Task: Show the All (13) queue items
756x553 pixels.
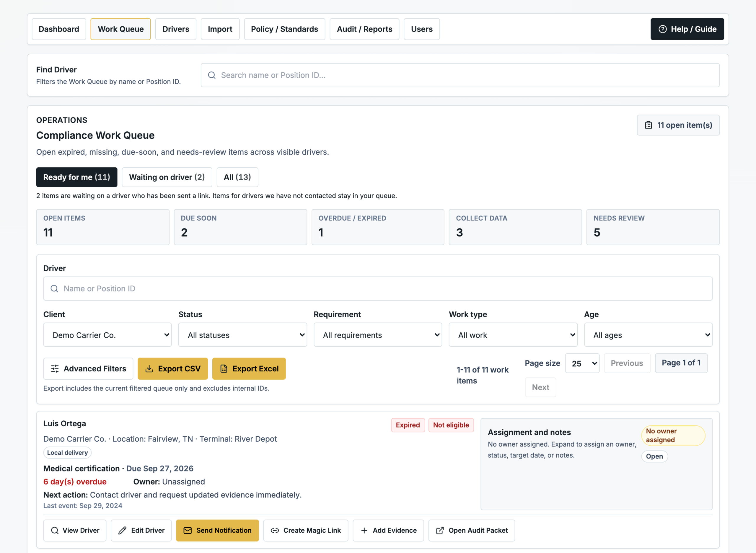Action: [237, 177]
